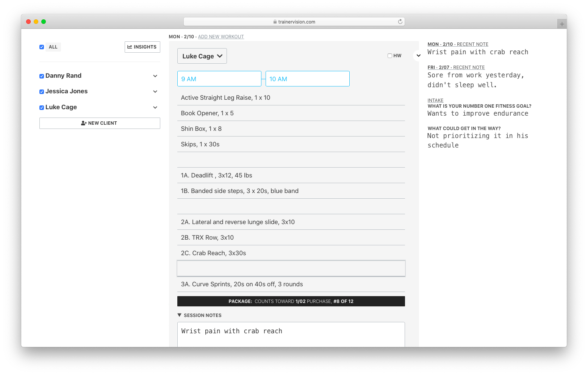Image resolution: width=588 pixels, height=375 pixels.
Task: Open the FRI 2/07 Recent Note link
Action: pos(456,67)
